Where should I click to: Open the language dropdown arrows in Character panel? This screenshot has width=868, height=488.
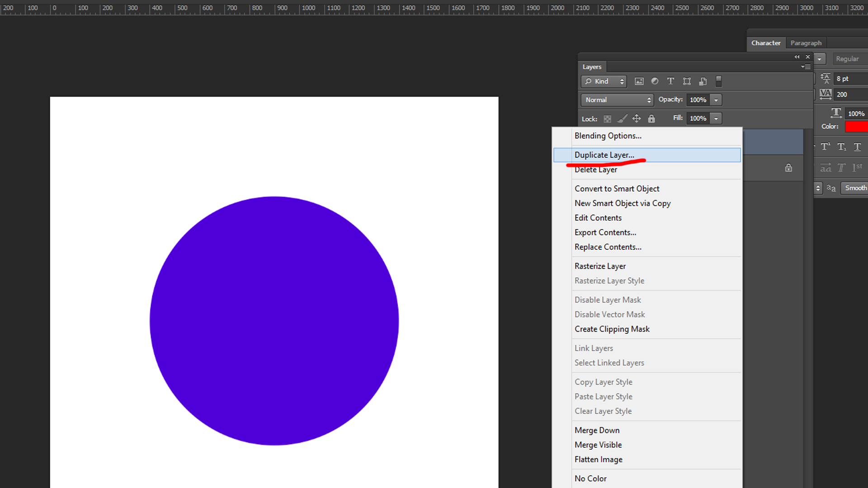click(x=818, y=188)
